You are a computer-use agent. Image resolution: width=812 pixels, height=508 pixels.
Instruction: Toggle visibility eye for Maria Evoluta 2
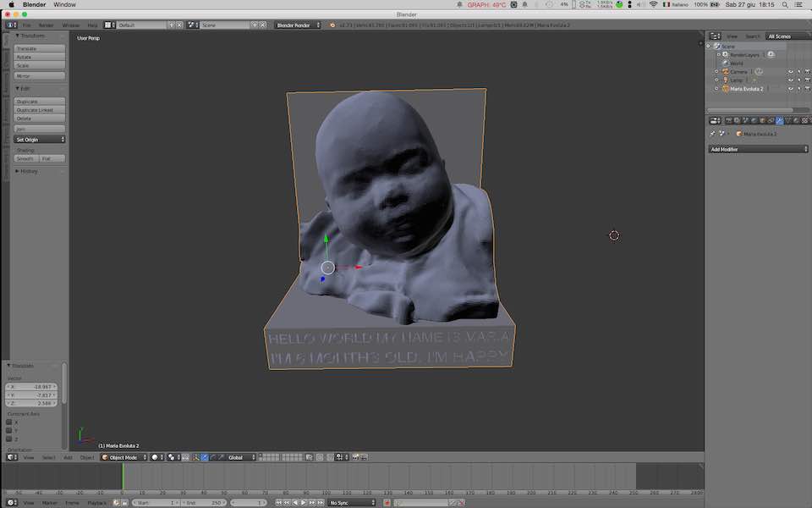(791, 89)
